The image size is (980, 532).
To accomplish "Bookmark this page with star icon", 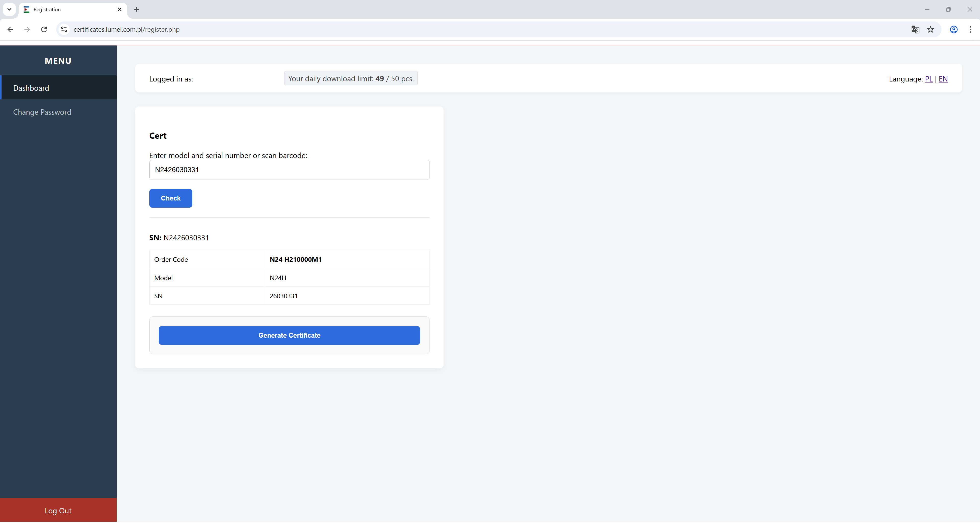I will click(x=930, y=29).
